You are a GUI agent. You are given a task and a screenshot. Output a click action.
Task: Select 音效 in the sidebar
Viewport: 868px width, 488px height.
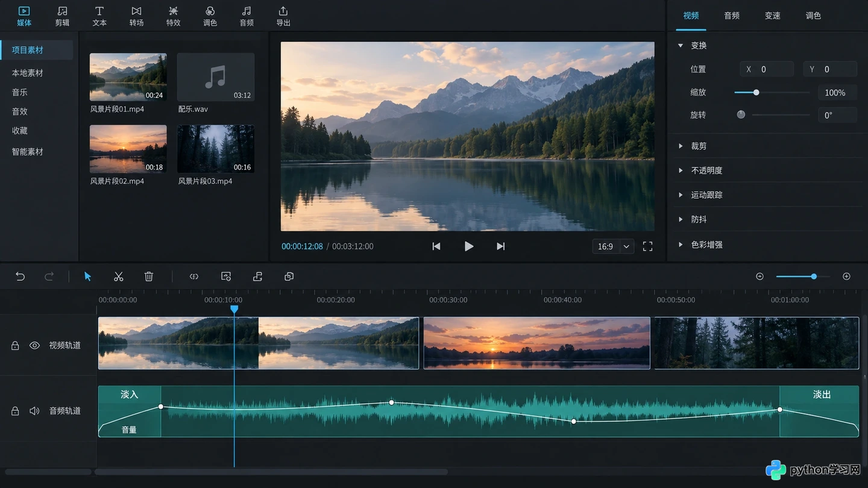pyautogui.click(x=20, y=111)
